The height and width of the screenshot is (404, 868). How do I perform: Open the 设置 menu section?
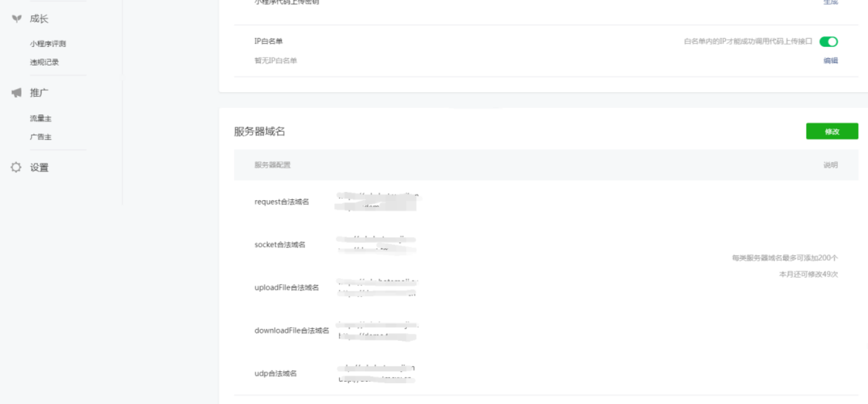(39, 167)
